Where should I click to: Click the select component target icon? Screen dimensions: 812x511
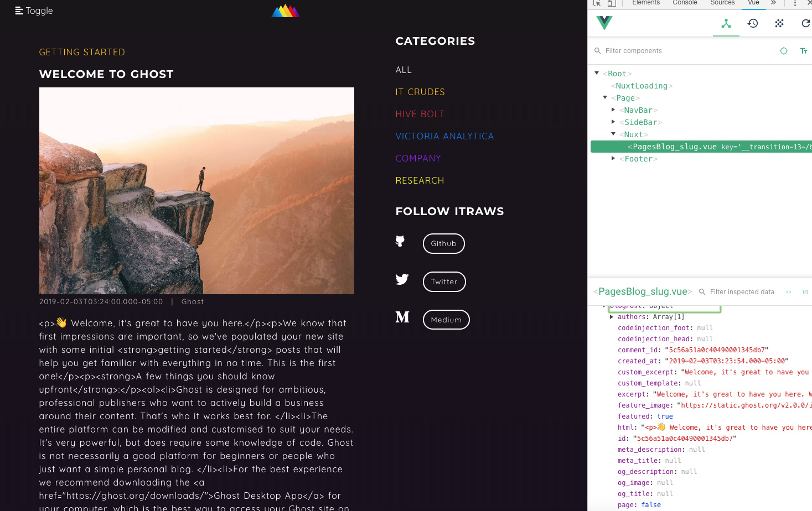pos(784,51)
